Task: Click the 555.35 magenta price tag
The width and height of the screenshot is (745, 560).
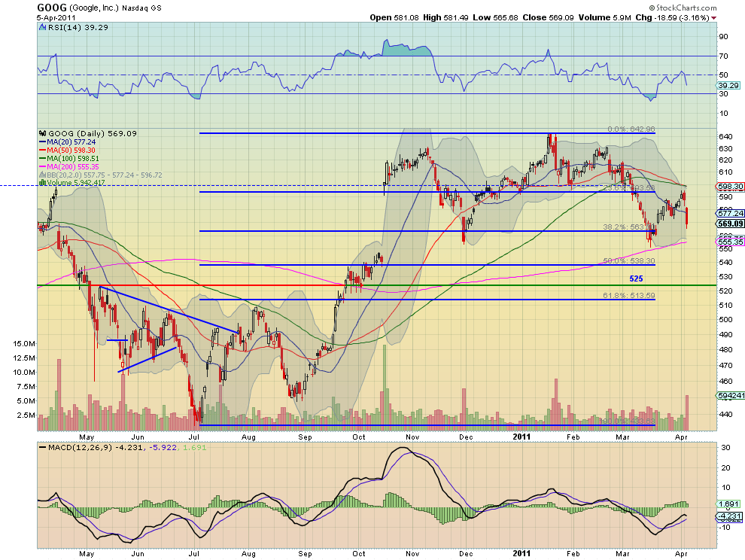Action: tap(731, 242)
